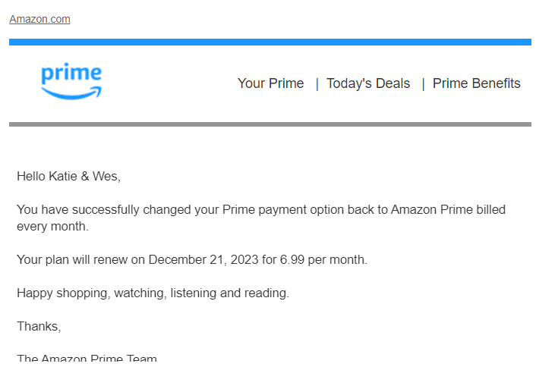Click the separator between Your Prime and Today's Deals

click(317, 85)
